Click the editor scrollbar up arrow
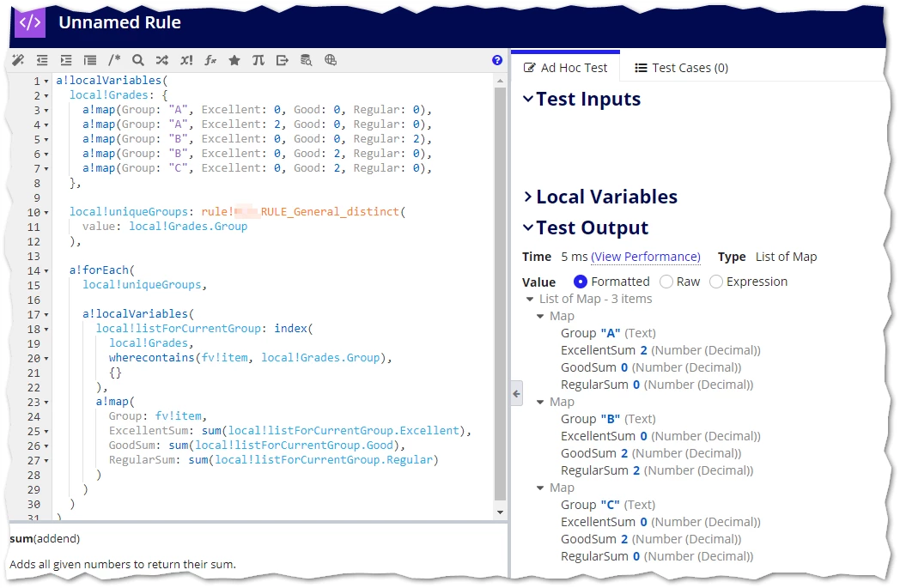 (x=500, y=81)
